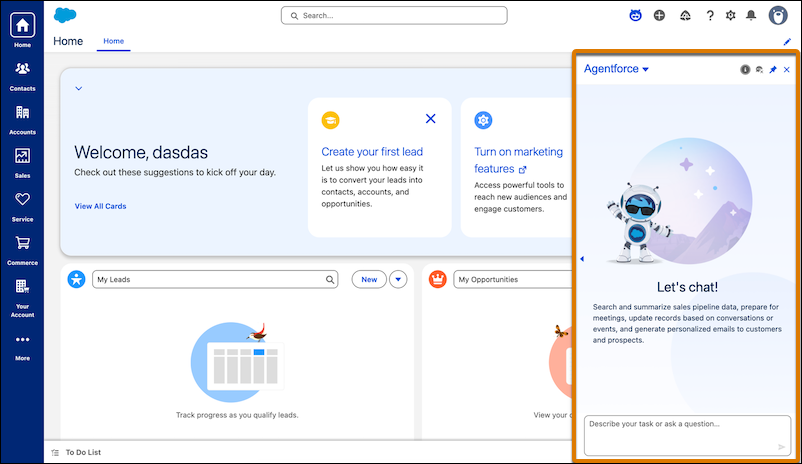This screenshot has height=464, width=802.
Task: Click the search magnifier in the My Leads field
Action: 330,280
